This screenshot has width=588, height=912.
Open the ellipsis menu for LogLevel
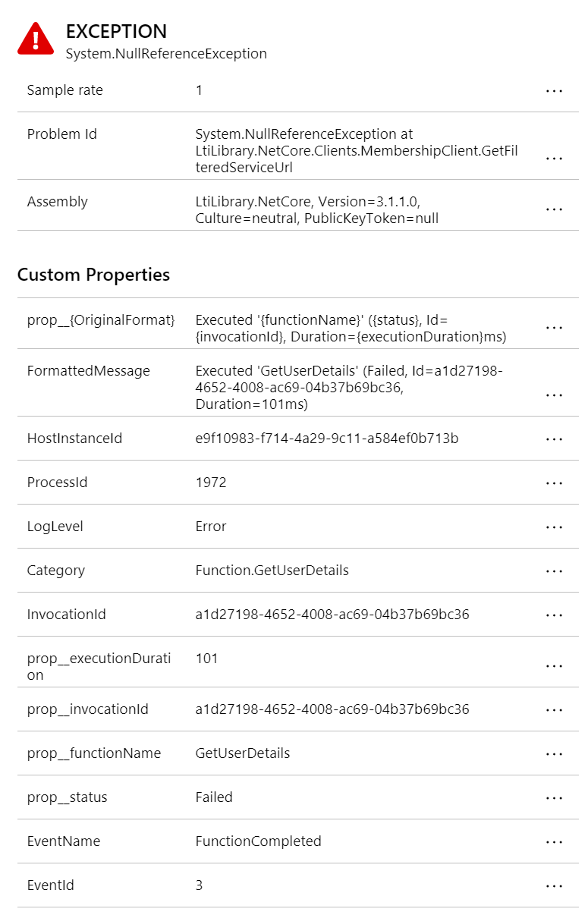click(554, 527)
